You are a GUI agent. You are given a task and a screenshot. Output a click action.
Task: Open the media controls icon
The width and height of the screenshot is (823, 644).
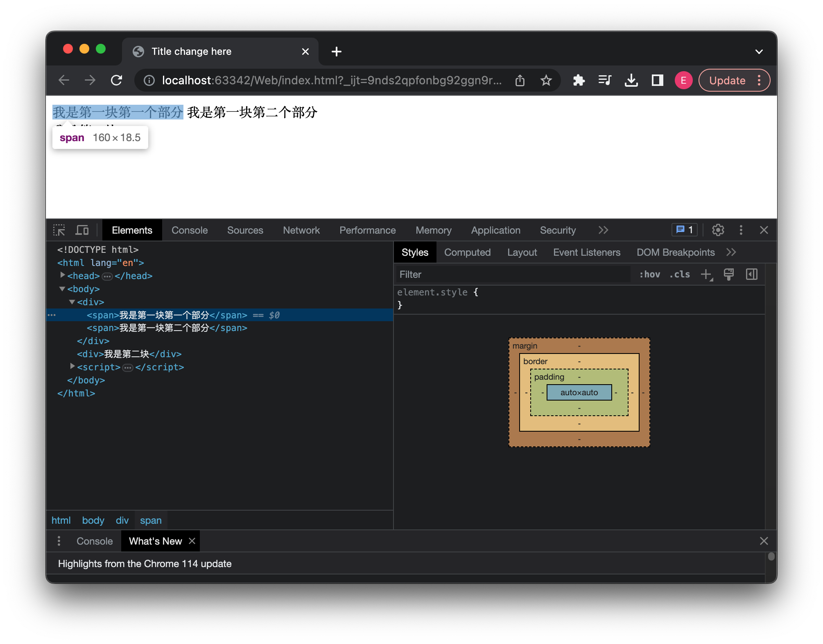coord(605,80)
